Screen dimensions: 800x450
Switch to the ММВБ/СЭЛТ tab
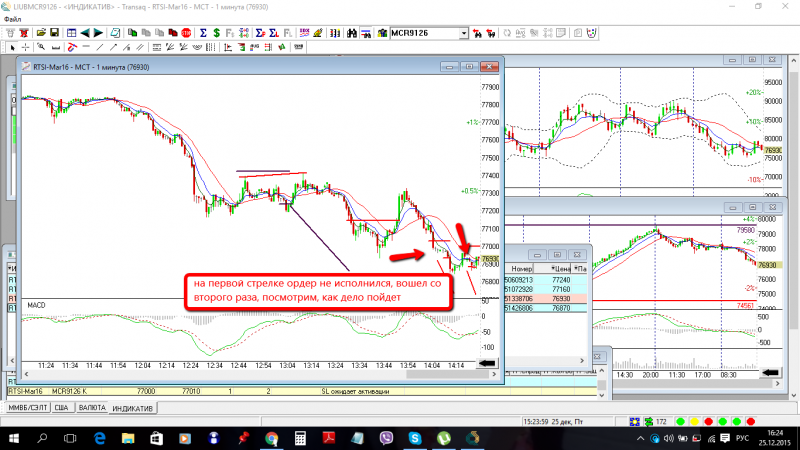click(x=28, y=408)
